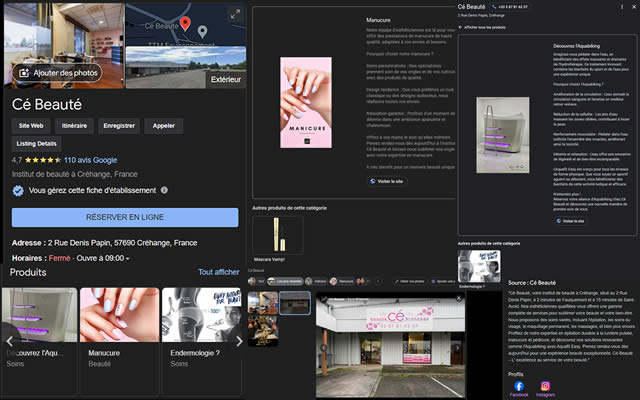640x400 pixels.
Task: Click Visiter le site under Aquabiking description
Action: pyautogui.click(x=570, y=221)
